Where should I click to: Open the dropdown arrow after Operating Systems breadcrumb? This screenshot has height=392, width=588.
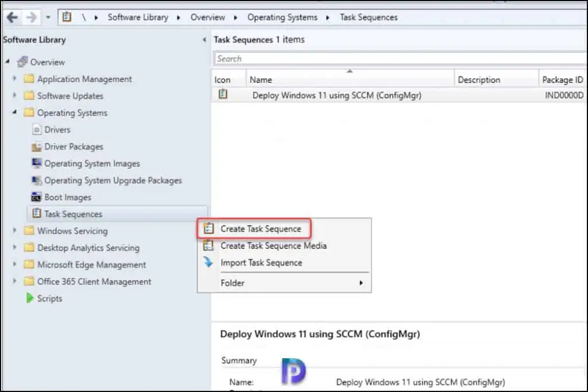pyautogui.click(x=328, y=18)
